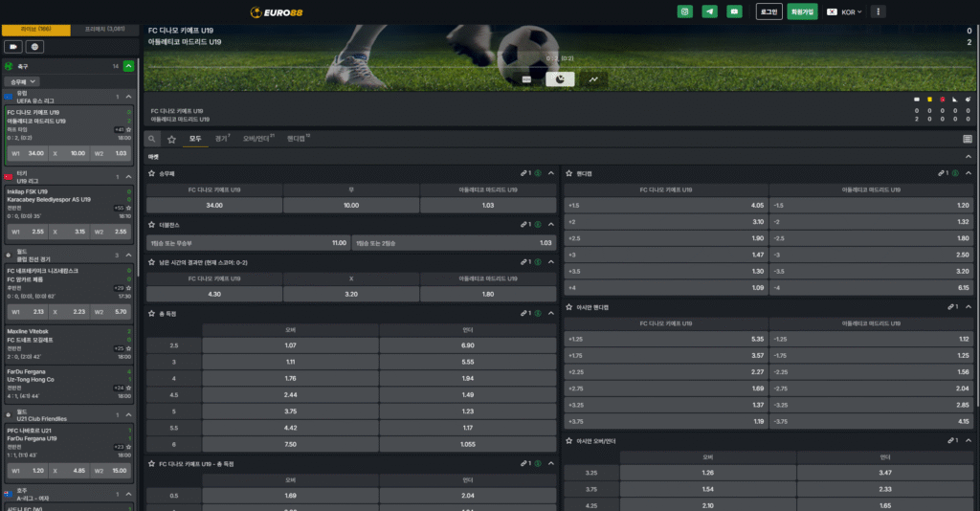Show live video stream filter icon
Viewport: 980px width, 511px height.
(13, 46)
